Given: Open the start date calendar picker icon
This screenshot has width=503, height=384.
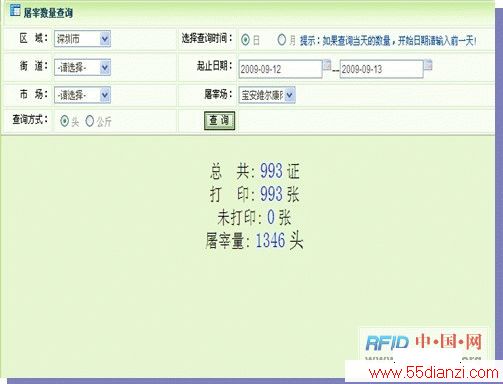Looking at the screenshot, I should click(x=327, y=65).
